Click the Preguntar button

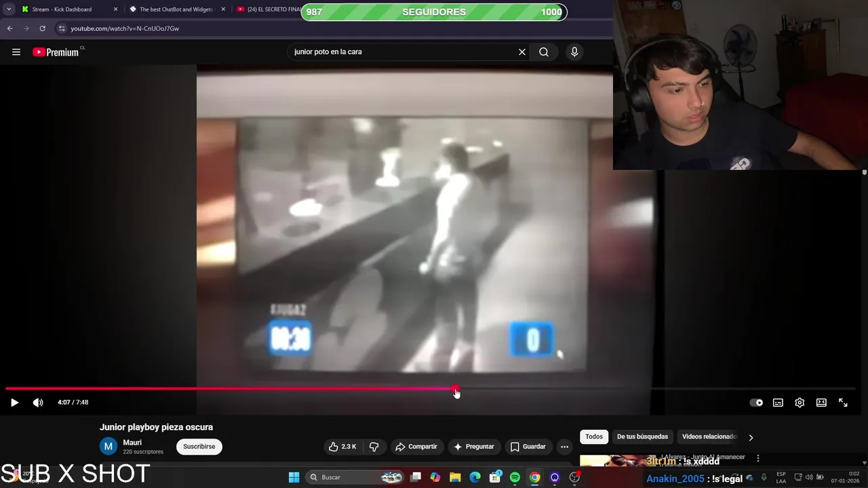tap(473, 447)
